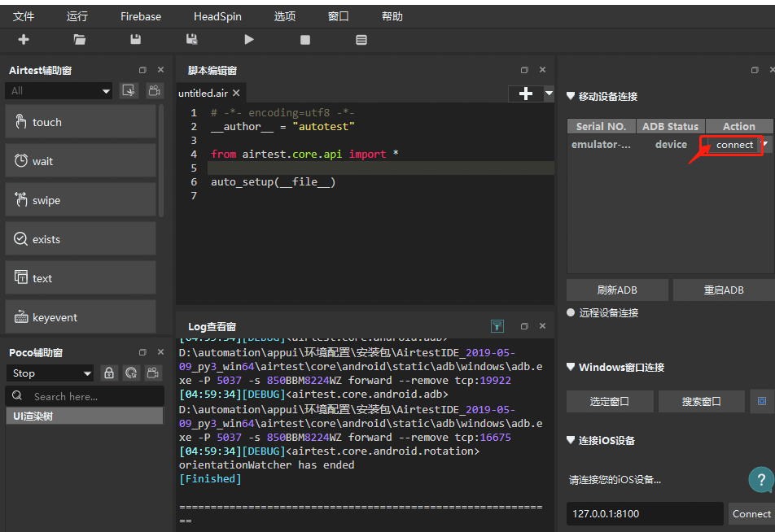The height and width of the screenshot is (532, 775).
Task: Click the open folder toolbar icon
Action: point(79,39)
